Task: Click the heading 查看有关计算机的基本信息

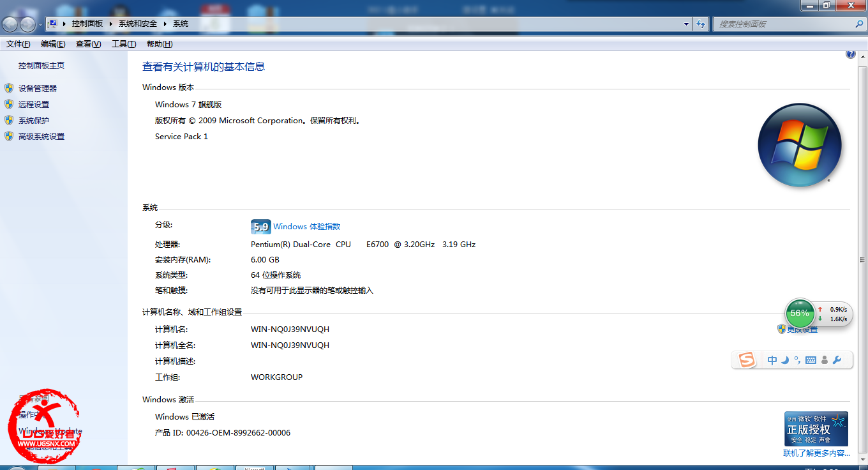Action: tap(204, 66)
